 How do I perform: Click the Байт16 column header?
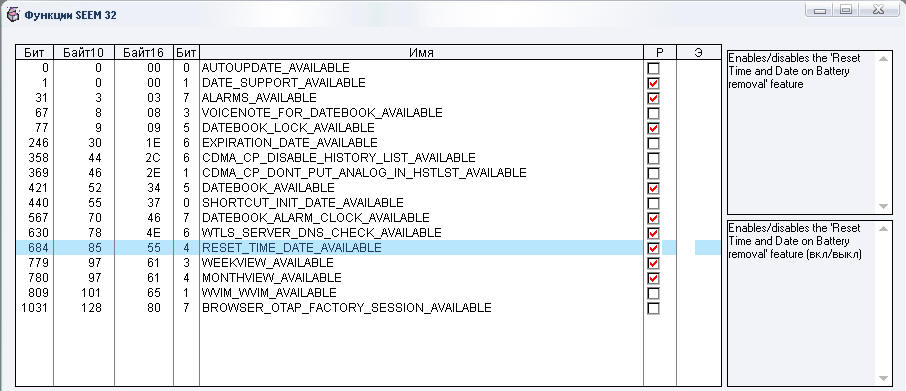point(144,53)
